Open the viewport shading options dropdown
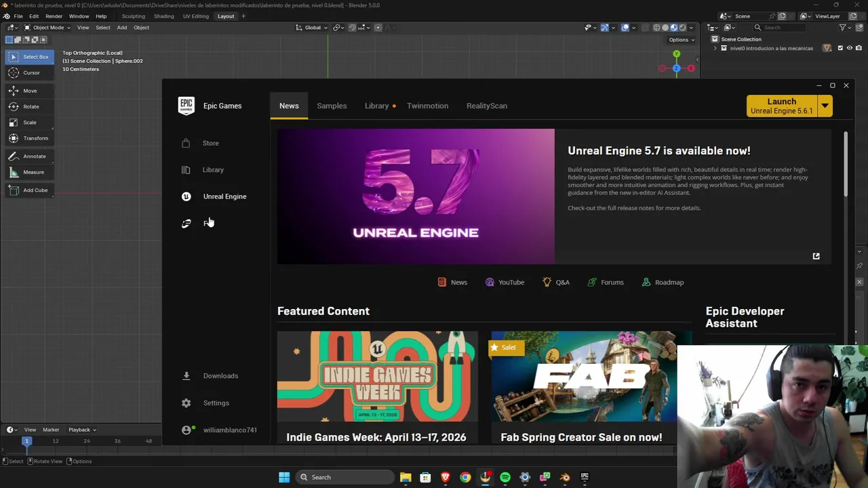 [x=692, y=28]
